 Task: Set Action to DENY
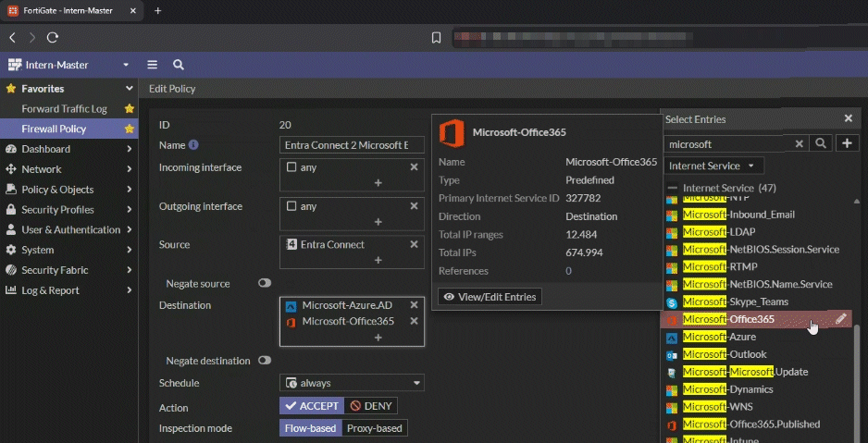click(371, 406)
